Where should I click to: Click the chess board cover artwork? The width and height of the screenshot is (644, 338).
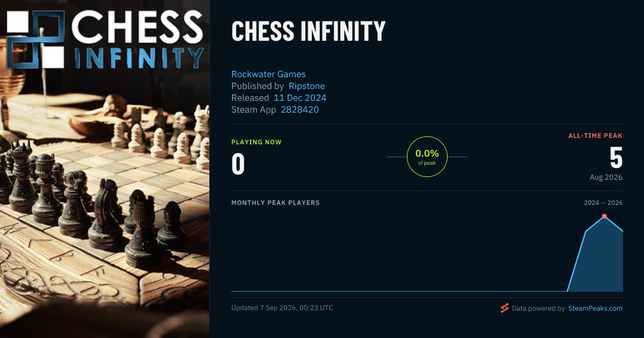(x=105, y=204)
